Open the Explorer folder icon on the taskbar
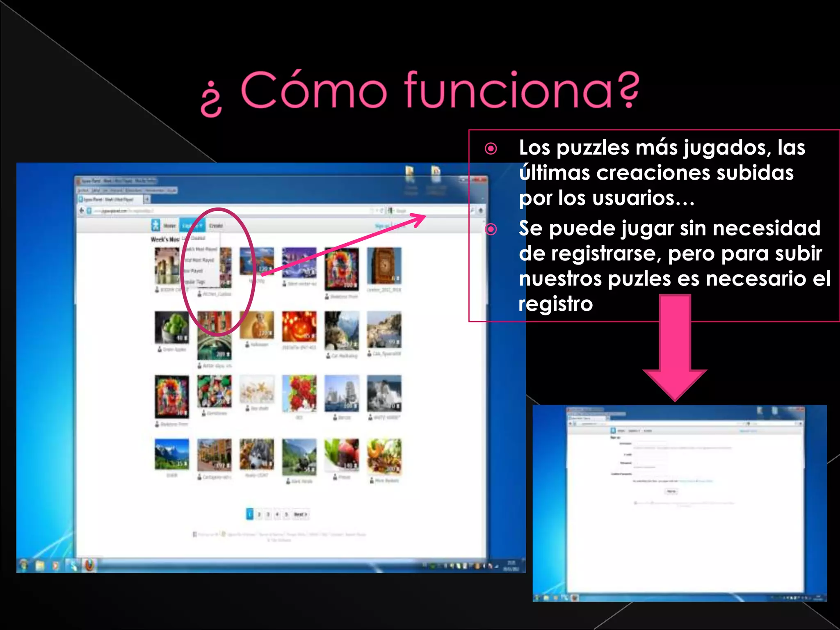 (x=40, y=566)
